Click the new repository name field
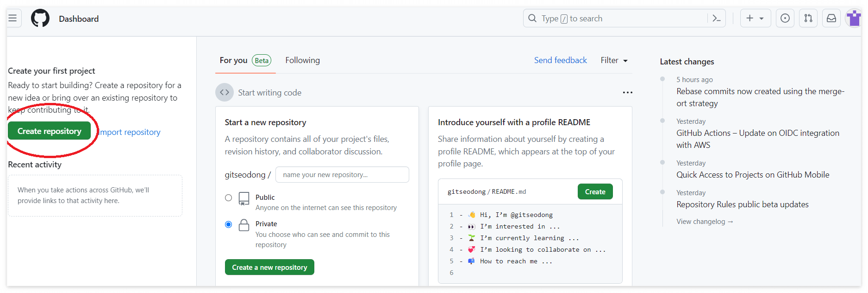The image size is (868, 293). (342, 175)
